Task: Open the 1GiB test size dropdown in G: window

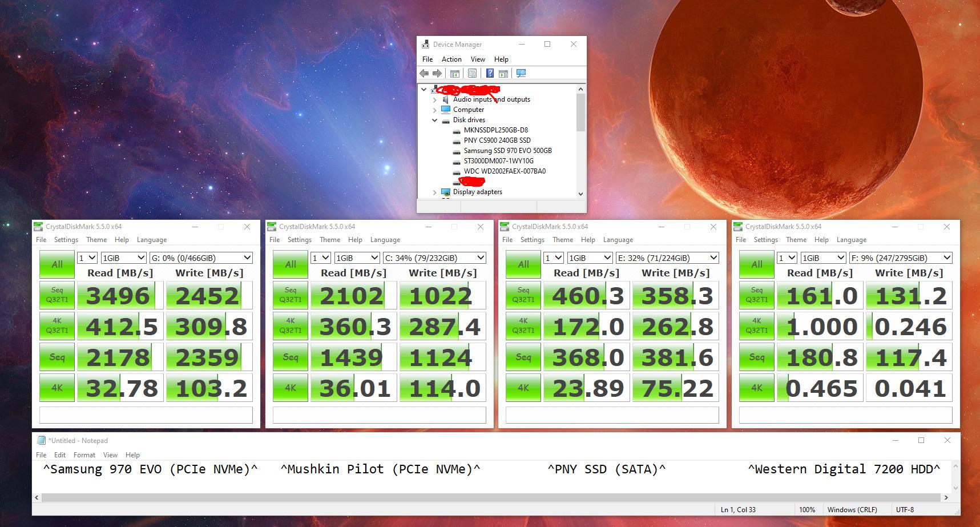Action: coord(123,258)
